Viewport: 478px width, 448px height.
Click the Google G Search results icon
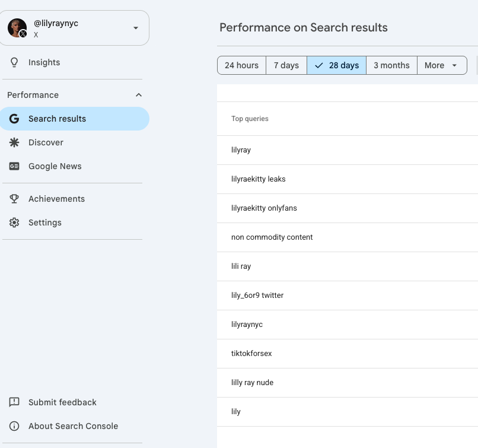(14, 119)
